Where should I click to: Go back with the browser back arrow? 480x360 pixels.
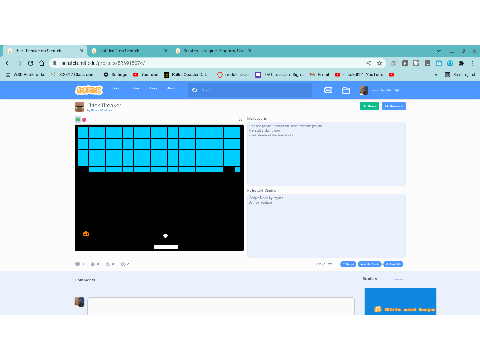pyautogui.click(x=7, y=63)
